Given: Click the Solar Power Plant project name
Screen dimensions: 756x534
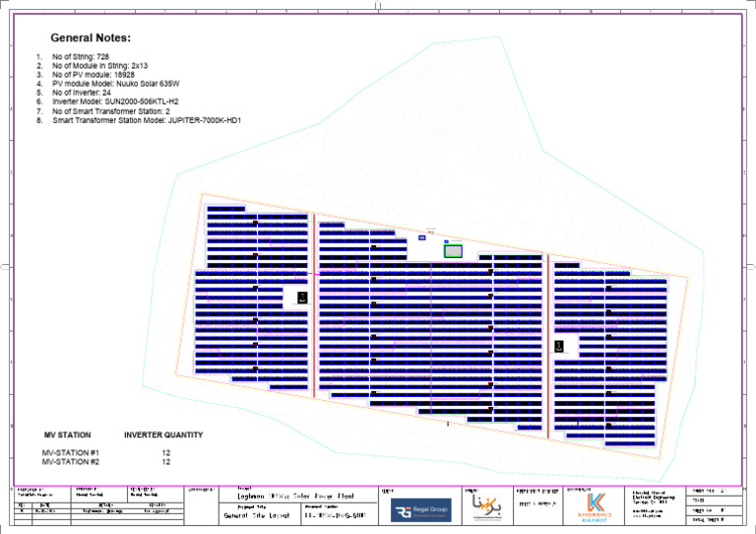Looking at the screenshot, I should coord(295,496).
